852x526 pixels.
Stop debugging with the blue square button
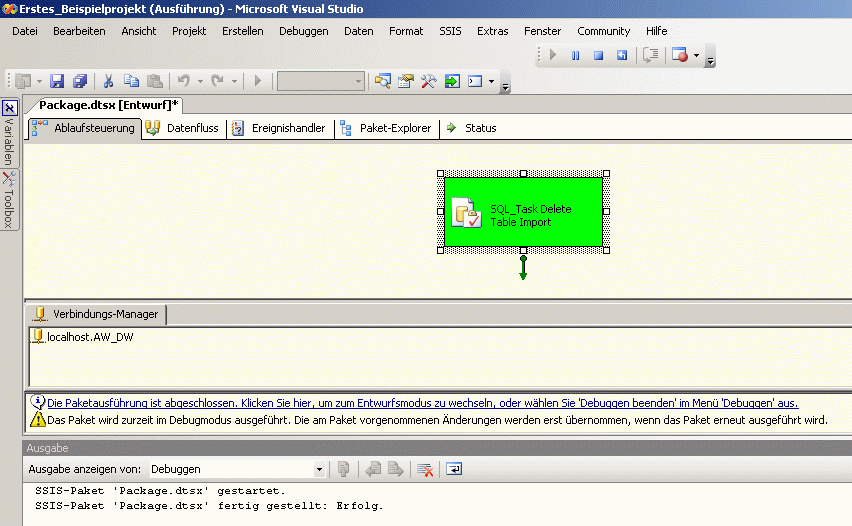point(598,55)
